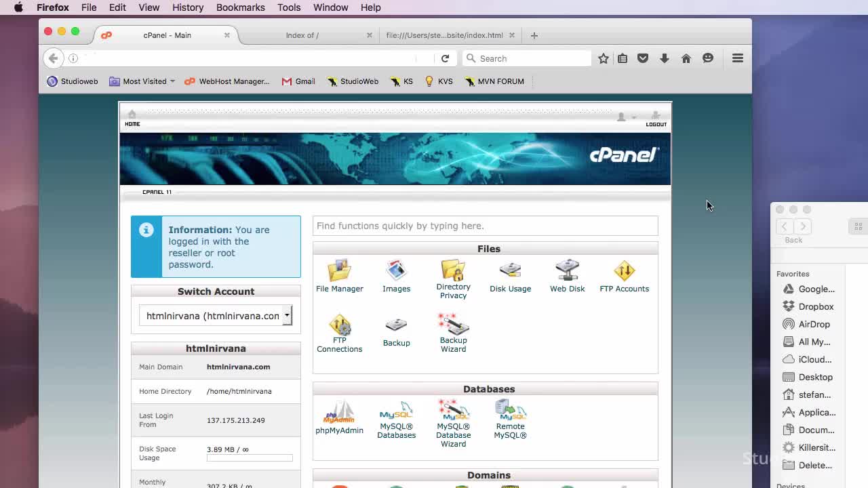Click the Firefox Search box
The width and height of the screenshot is (868, 488).
tap(526, 58)
